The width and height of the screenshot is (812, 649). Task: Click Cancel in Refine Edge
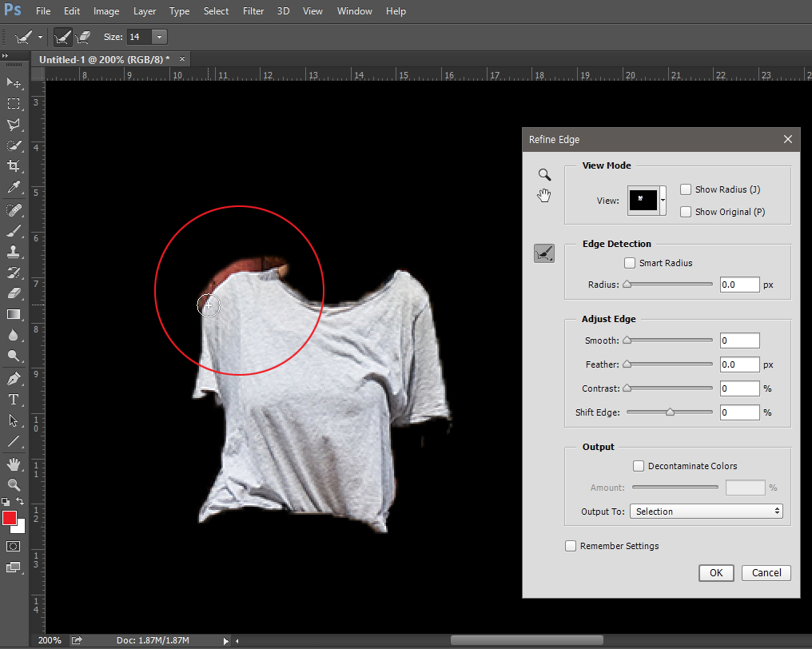(766, 573)
